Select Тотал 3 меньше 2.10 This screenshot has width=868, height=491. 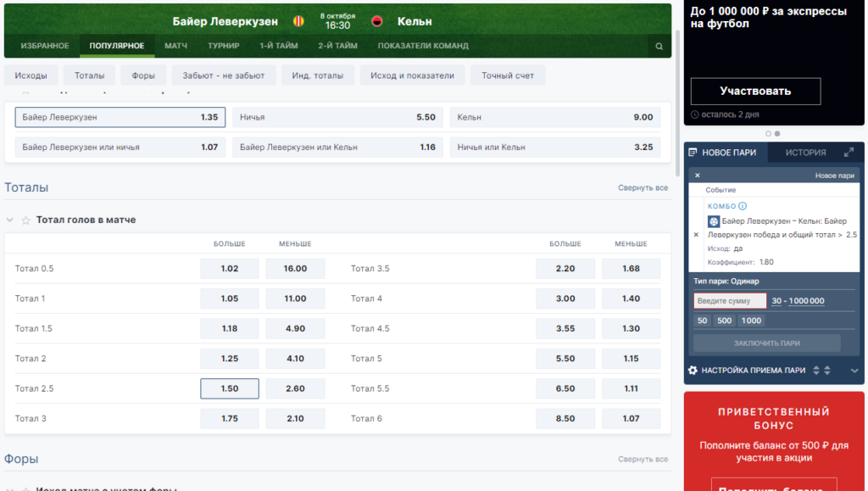point(295,418)
